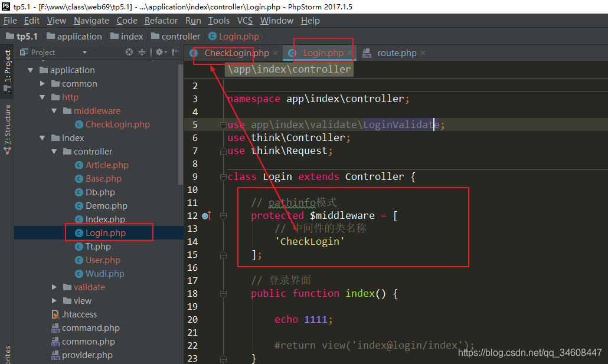This screenshot has width=608, height=364.
Task: Expand the common folder
Action: [43, 84]
